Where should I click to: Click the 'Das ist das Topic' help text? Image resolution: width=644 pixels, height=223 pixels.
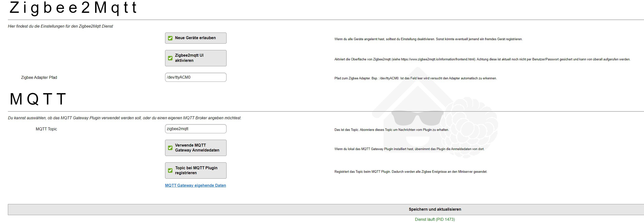click(392, 130)
